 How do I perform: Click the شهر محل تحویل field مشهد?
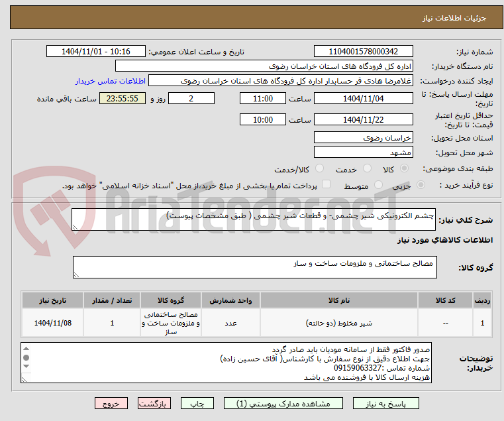pyautogui.click(x=363, y=152)
